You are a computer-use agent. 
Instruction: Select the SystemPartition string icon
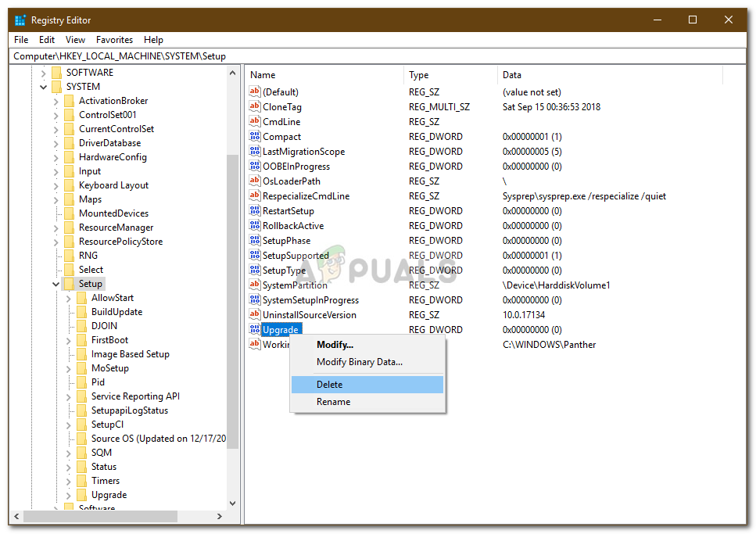coord(255,285)
